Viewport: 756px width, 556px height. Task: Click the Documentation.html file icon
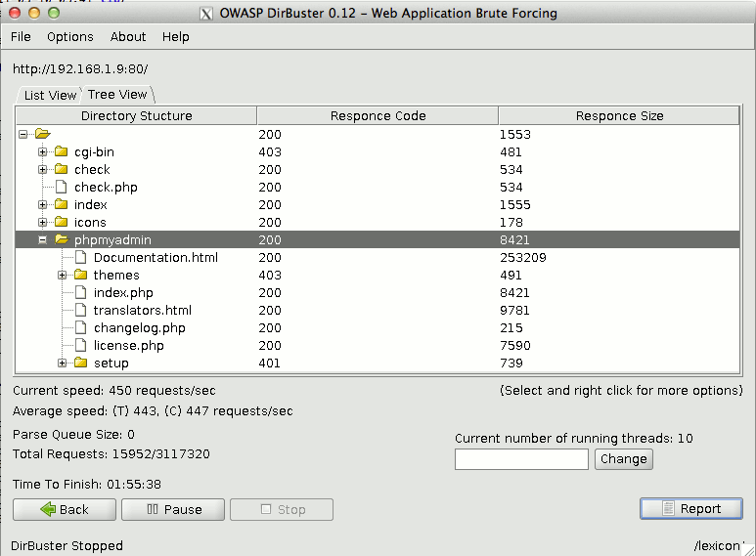click(x=80, y=258)
